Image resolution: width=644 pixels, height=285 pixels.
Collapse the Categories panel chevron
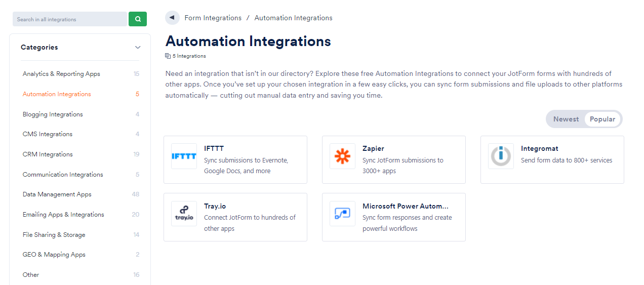coord(138,48)
